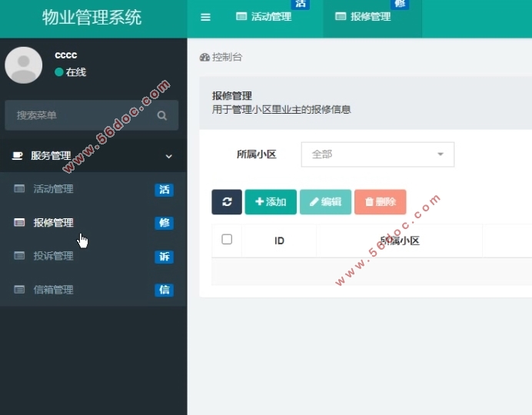This screenshot has height=415, width=532.
Task: Click the list icon left of 活动管理 sidebar item
Action: pyautogui.click(x=19, y=188)
